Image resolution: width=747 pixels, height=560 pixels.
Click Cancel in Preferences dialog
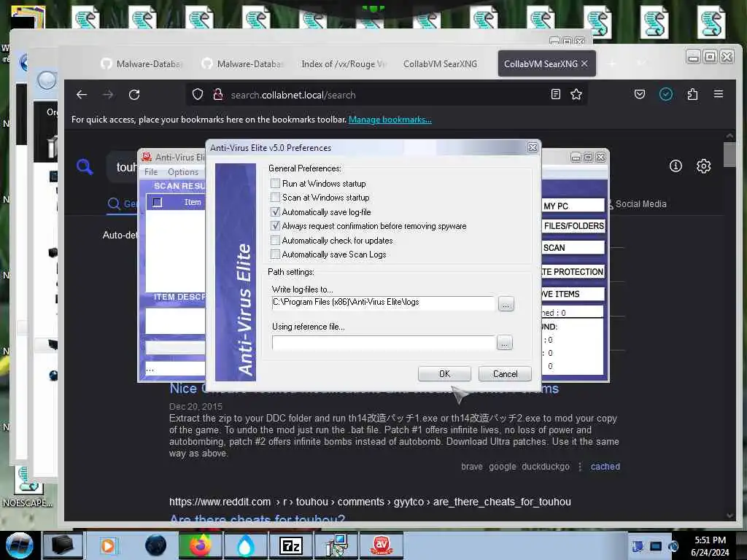pyautogui.click(x=505, y=374)
